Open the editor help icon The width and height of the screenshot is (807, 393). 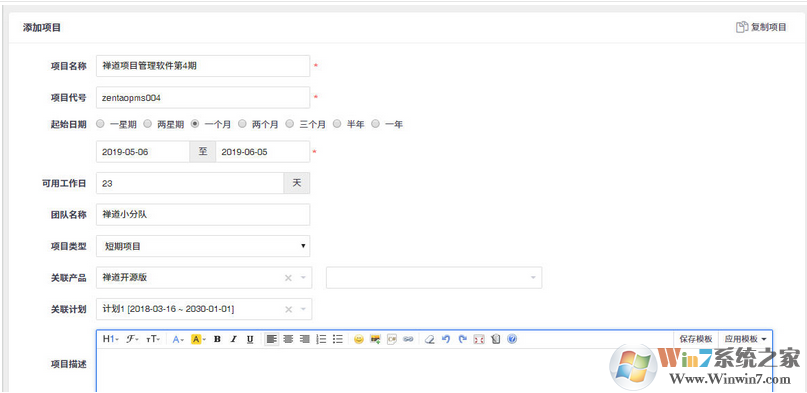coord(512,339)
